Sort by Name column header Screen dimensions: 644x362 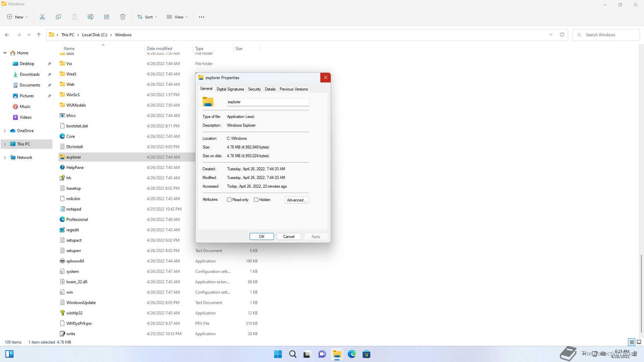(101, 49)
